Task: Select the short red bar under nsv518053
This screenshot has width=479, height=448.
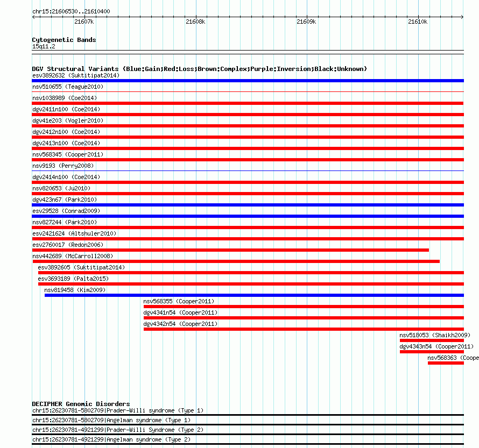Action: click(432, 340)
